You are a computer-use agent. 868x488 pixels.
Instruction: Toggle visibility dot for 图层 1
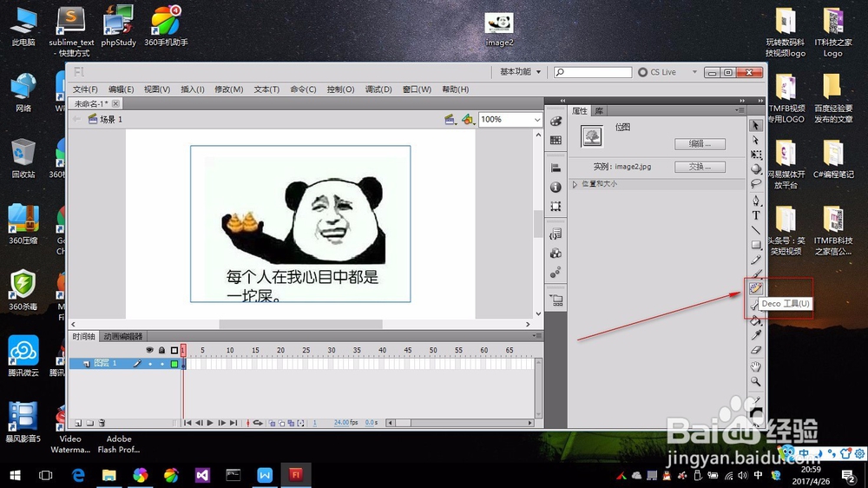click(149, 364)
